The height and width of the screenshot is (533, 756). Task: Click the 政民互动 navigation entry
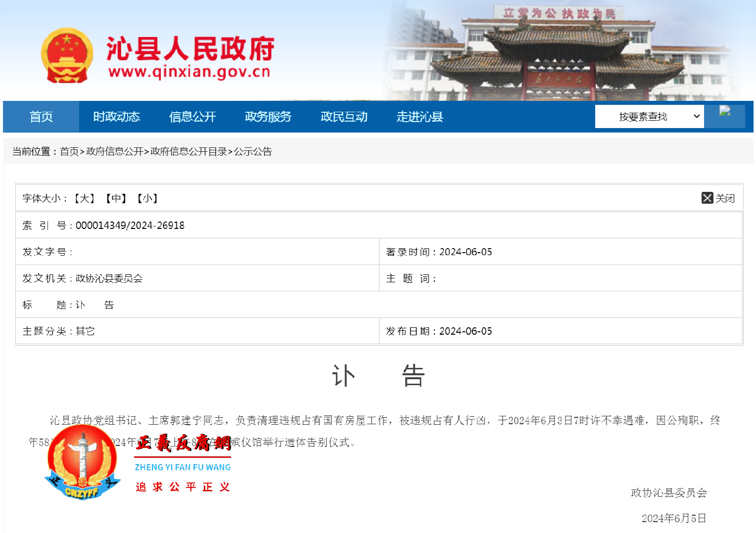pyautogui.click(x=344, y=116)
